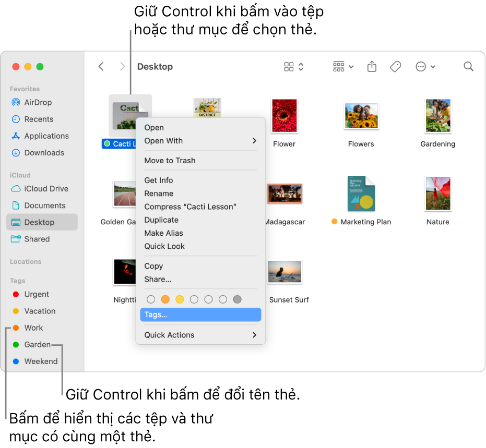
Task: Apply the yellow tag color
Action: [x=180, y=299]
